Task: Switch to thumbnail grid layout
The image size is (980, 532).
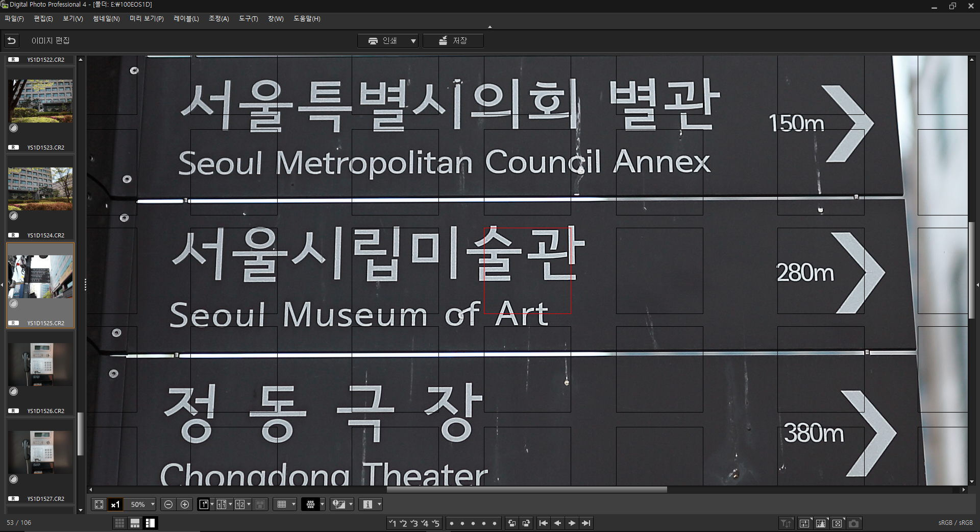Action: coord(119,523)
